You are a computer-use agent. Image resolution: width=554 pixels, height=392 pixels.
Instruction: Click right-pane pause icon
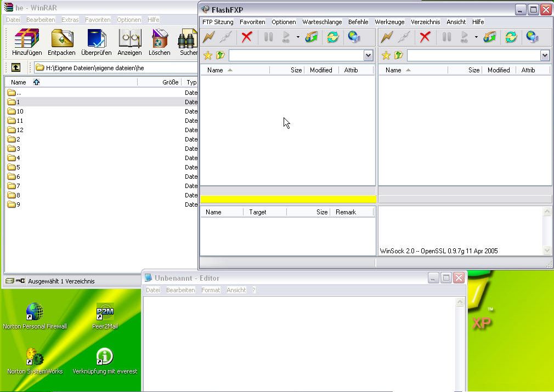(x=446, y=37)
